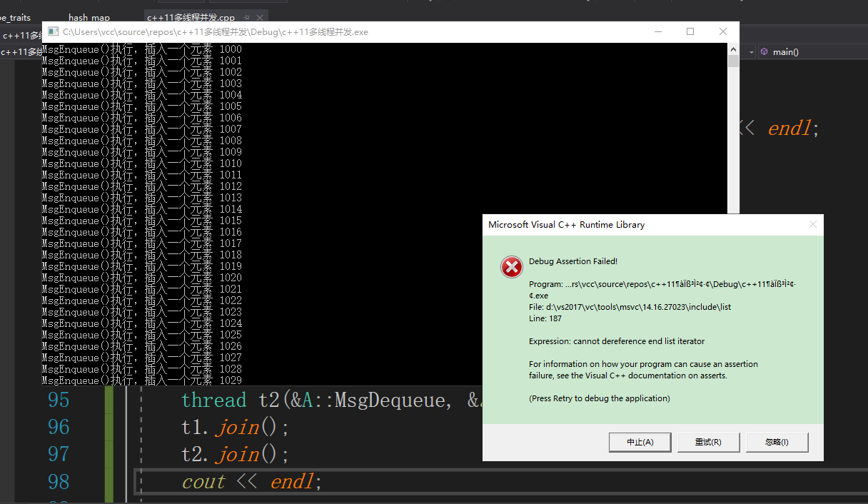
Task: Click the console vertical scrollbar thumb
Action: 733,61
